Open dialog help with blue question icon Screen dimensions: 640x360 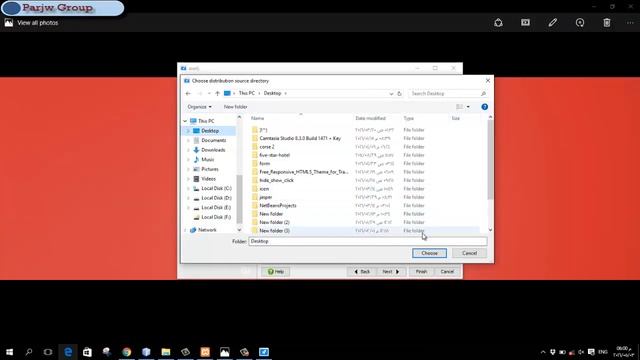pyautogui.click(x=484, y=107)
